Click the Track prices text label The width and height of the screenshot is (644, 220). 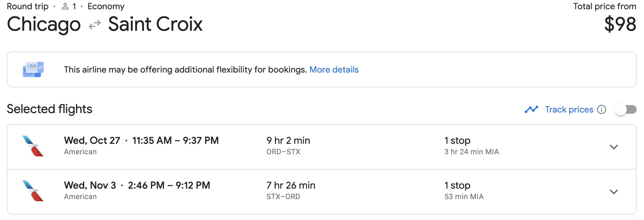pyautogui.click(x=569, y=109)
